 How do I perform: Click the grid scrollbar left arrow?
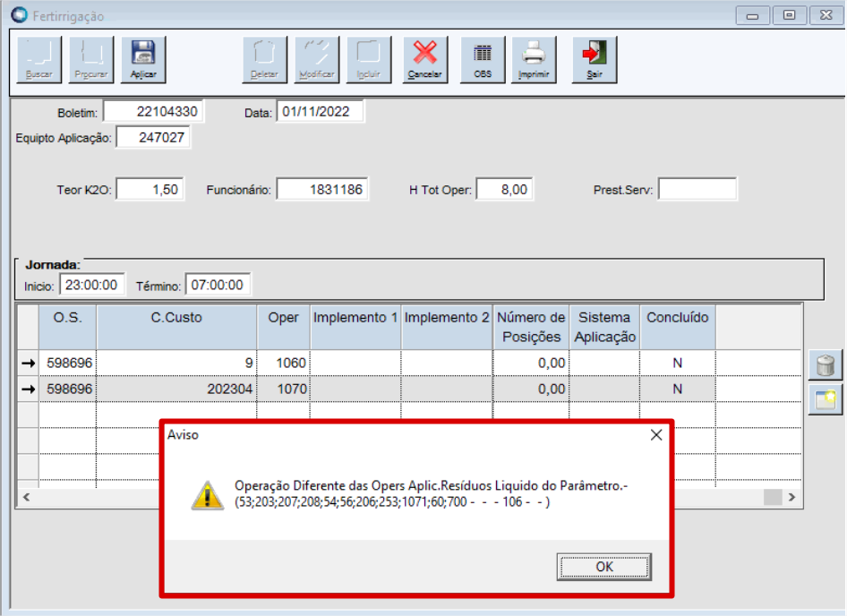pyautogui.click(x=27, y=497)
